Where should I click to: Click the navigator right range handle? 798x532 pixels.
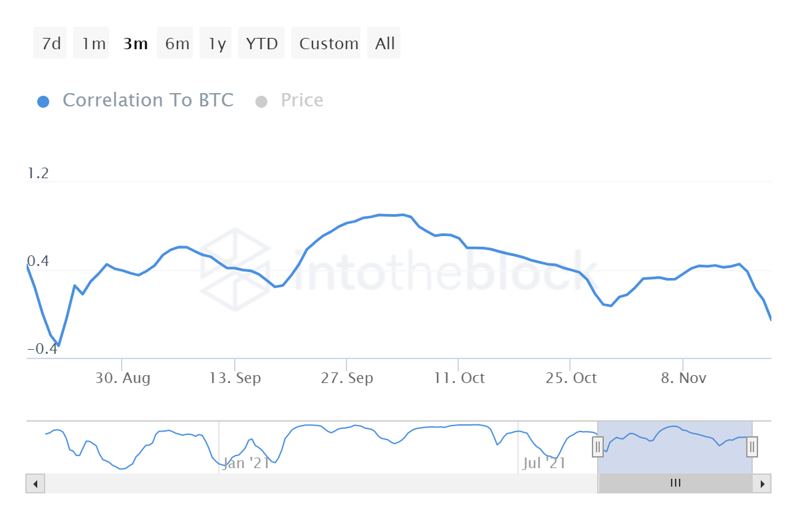coord(752,447)
